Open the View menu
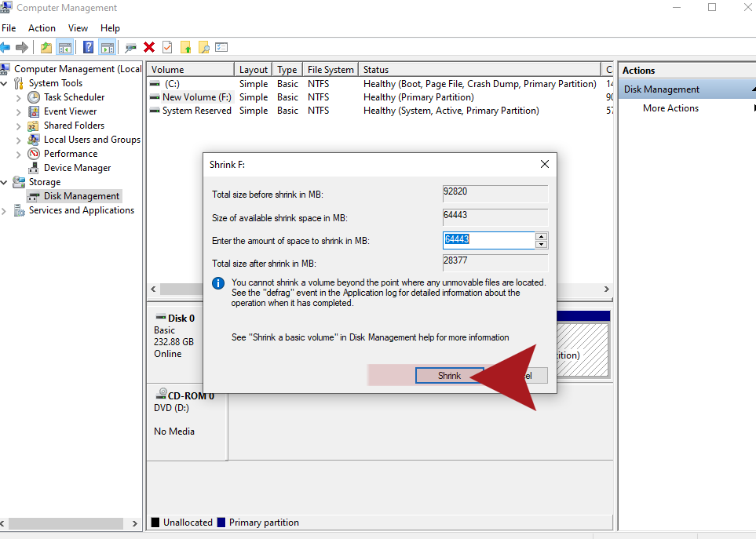This screenshot has height=539, width=756. pos(78,28)
